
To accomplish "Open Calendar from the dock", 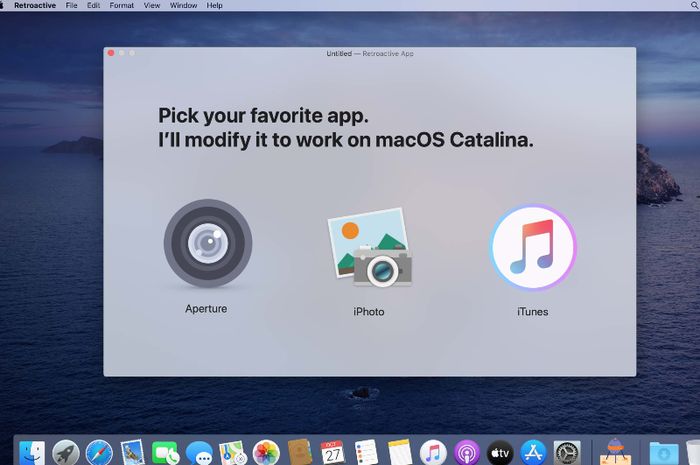I will [x=332, y=453].
